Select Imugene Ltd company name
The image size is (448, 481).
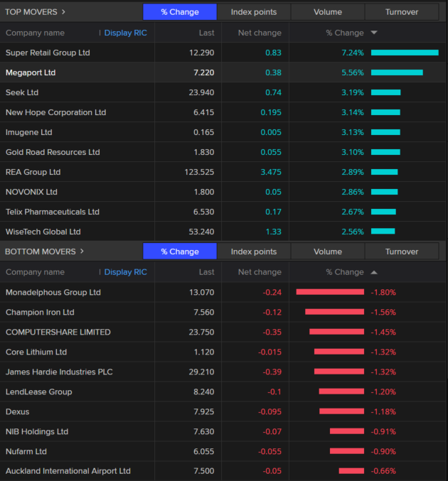[x=29, y=132]
